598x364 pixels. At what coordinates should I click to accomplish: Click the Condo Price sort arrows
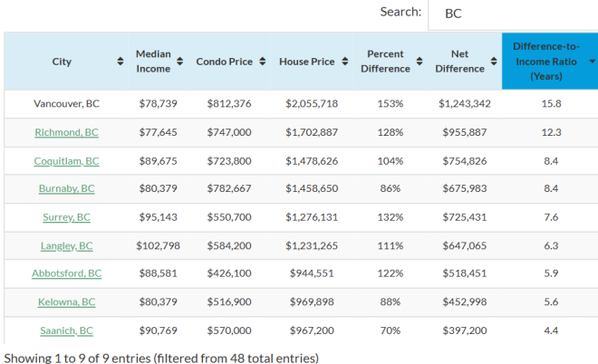click(x=262, y=62)
